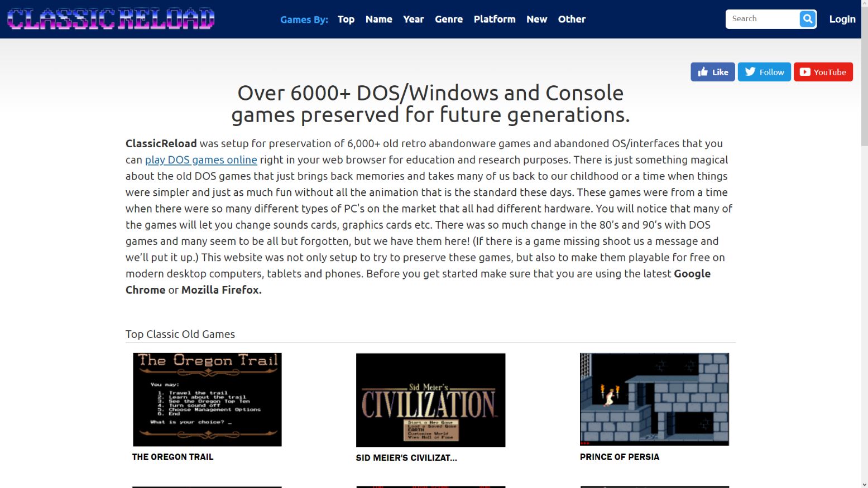868x488 pixels.
Task: Click the Login link
Action: (x=842, y=19)
